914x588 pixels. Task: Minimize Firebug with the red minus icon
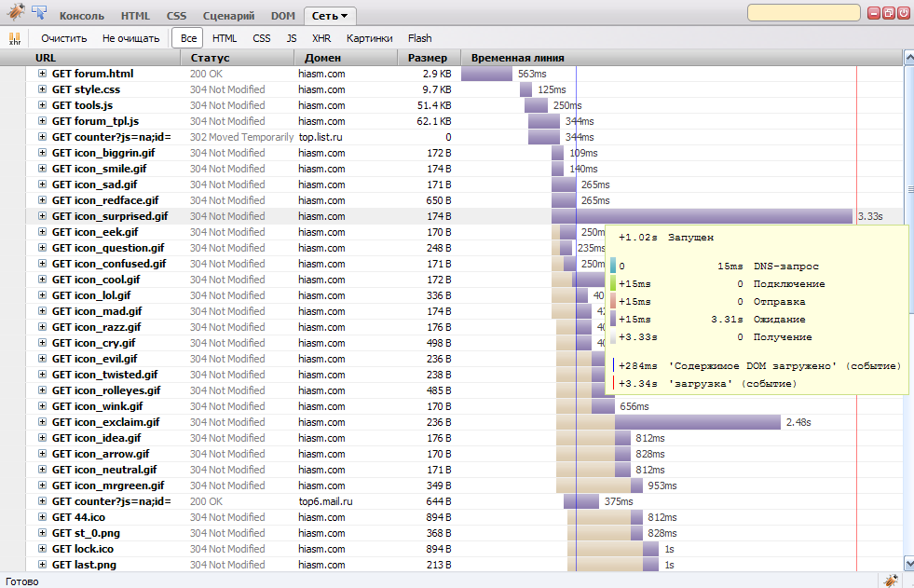(x=874, y=13)
